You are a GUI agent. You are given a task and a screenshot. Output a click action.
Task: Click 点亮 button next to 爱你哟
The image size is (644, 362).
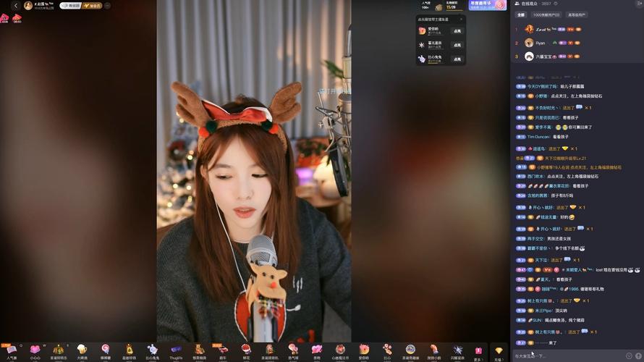457,31
